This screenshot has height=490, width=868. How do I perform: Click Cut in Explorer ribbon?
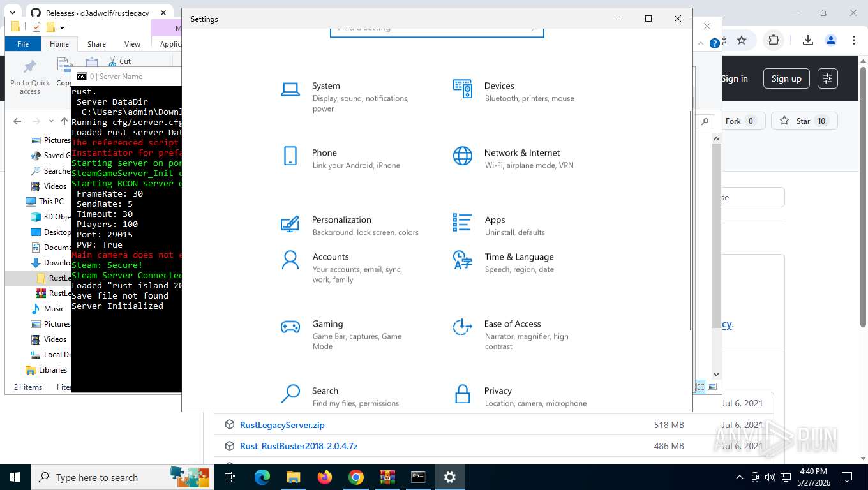coord(119,61)
